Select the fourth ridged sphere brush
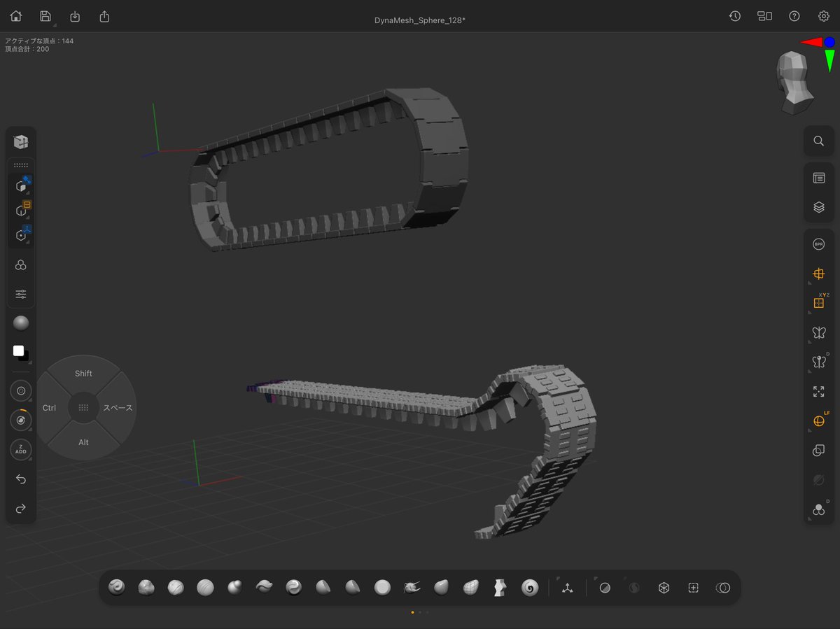 [205, 587]
